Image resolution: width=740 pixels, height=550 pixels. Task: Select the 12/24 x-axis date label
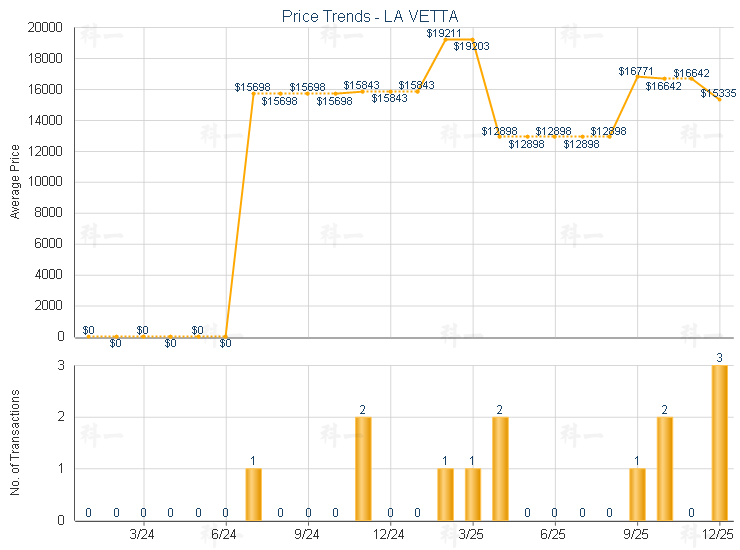pyautogui.click(x=389, y=535)
